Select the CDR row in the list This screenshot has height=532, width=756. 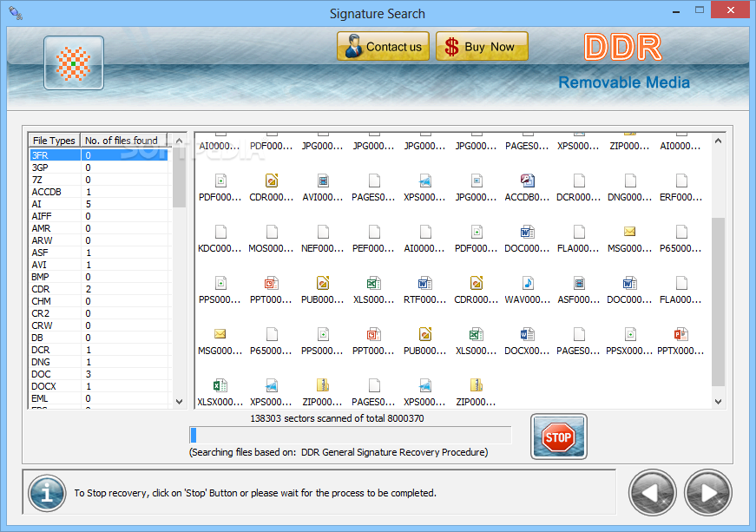tap(99, 289)
